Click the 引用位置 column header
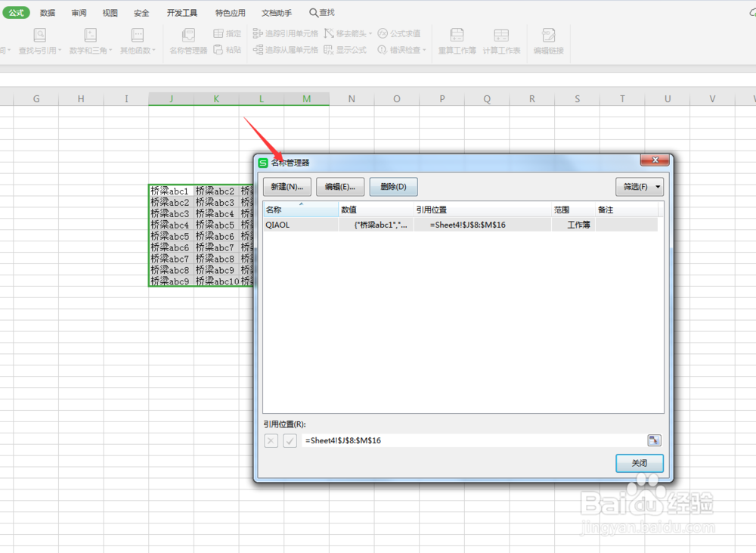This screenshot has height=553, width=756. pyautogui.click(x=482, y=210)
